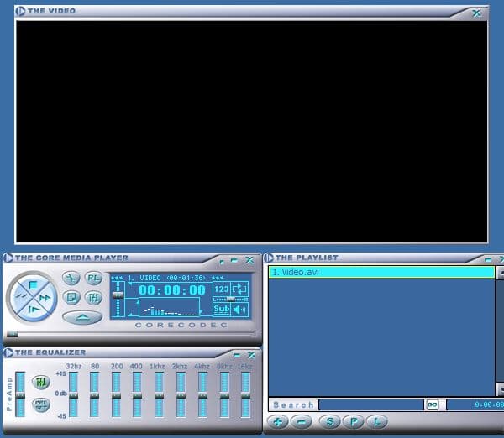Click the 16khz equalizer band slider

245,394
